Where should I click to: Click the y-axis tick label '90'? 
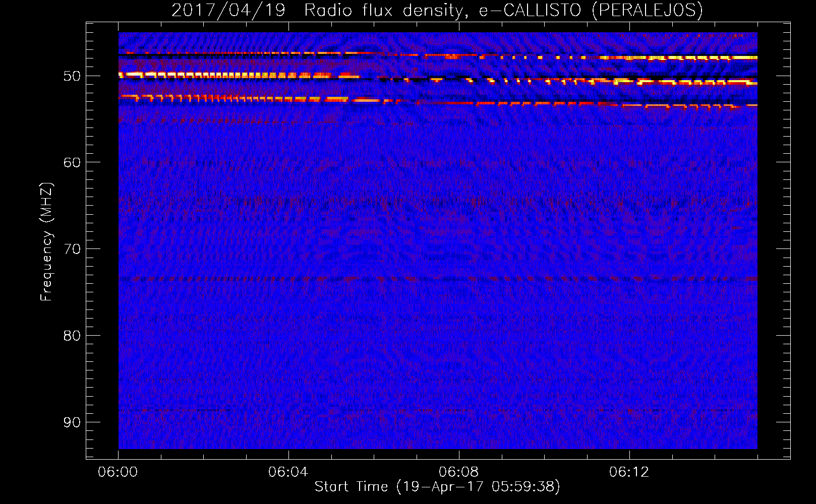pos(72,422)
